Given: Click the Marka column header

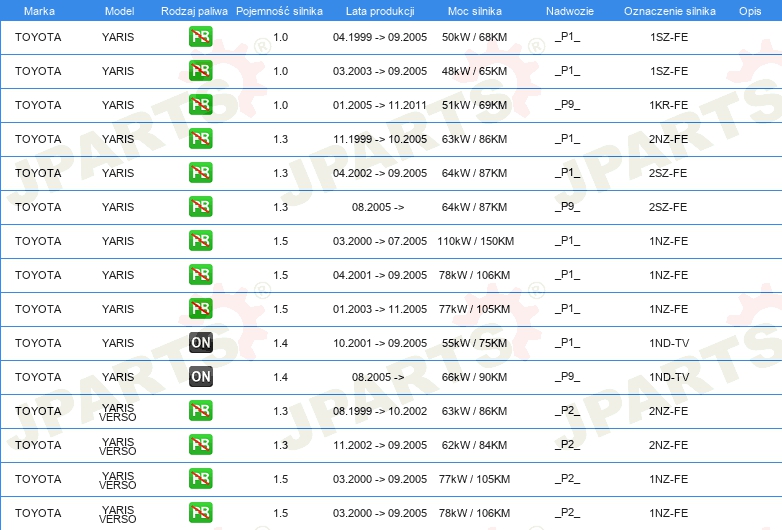Looking at the screenshot, I should 39,11.
